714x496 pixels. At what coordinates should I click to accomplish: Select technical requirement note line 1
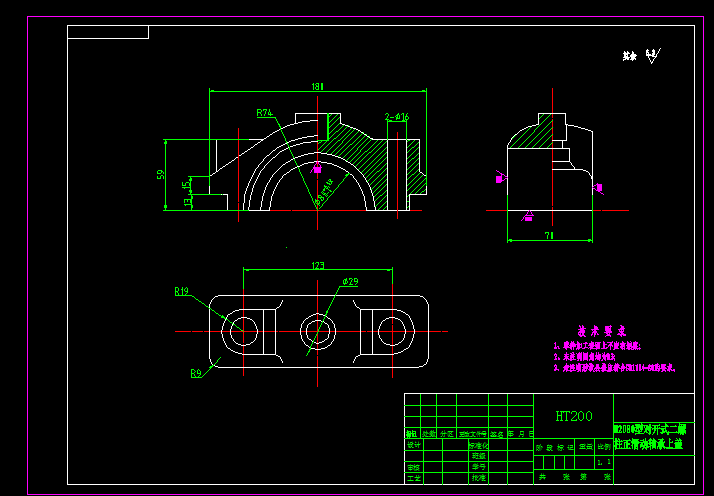point(597,346)
